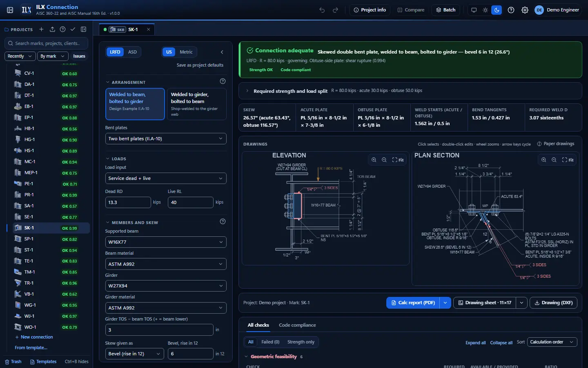Collapse the input panel with left chevron

pyautogui.click(x=222, y=52)
